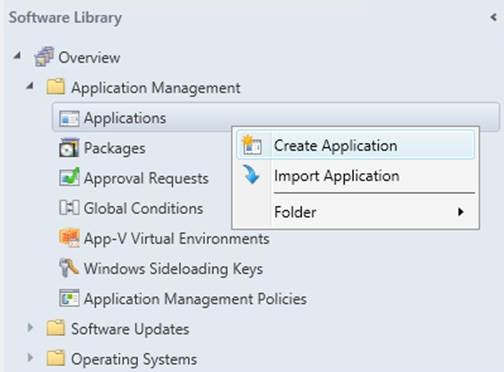The image size is (504, 372).
Task: Select the Approval Requests tree item
Action: (x=146, y=179)
